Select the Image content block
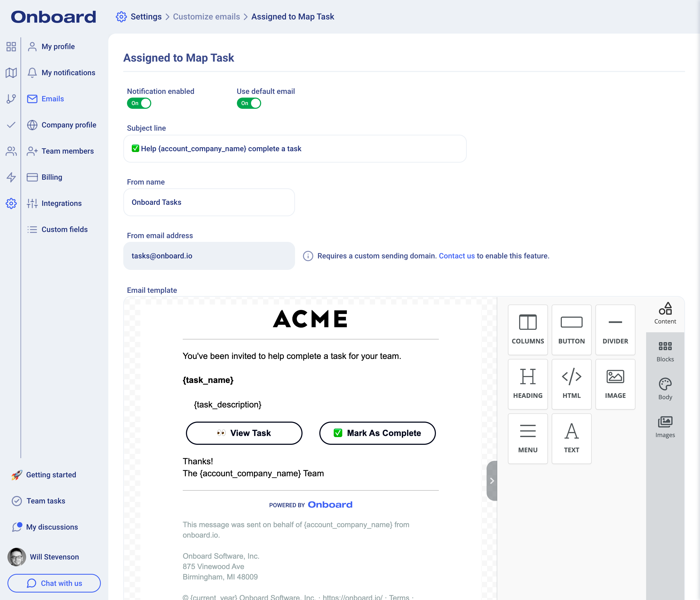Screen dimensions: 700x600 pyautogui.click(x=615, y=384)
